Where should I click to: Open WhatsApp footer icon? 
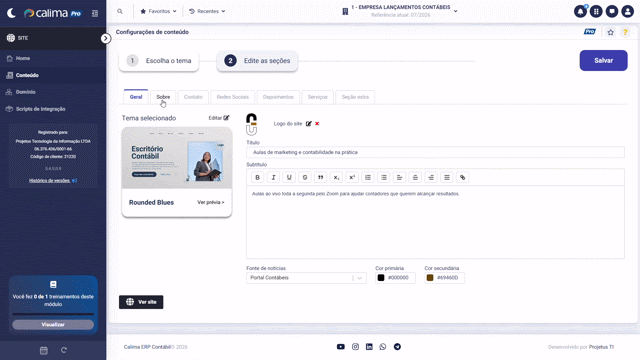pyautogui.click(x=383, y=347)
